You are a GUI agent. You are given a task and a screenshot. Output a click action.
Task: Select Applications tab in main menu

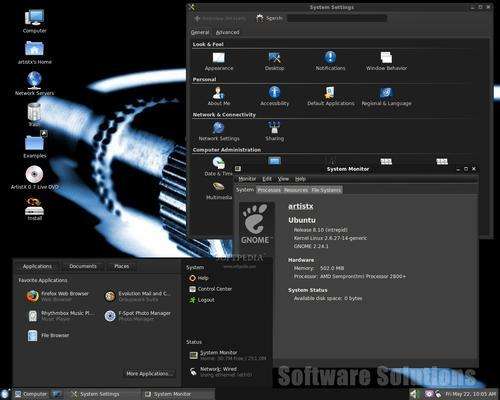pyautogui.click(x=37, y=266)
